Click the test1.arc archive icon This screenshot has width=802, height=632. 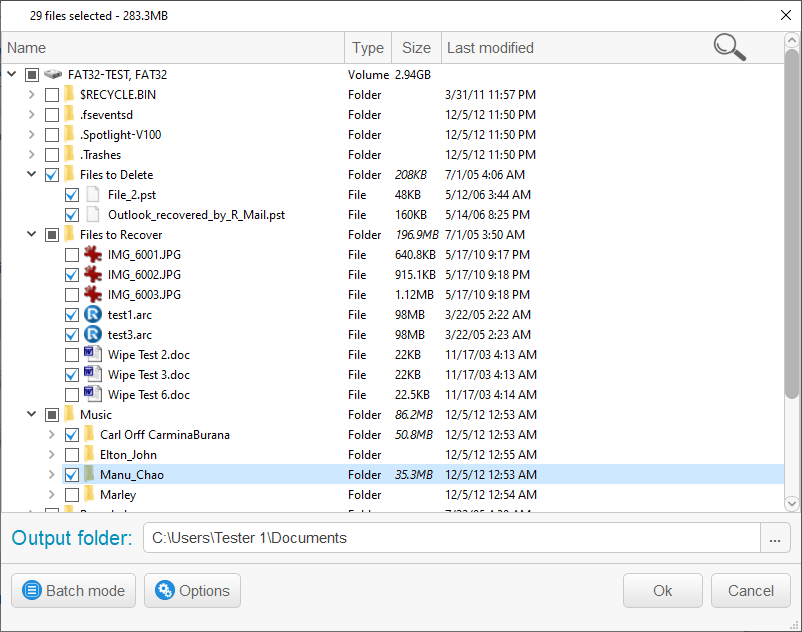coord(93,315)
